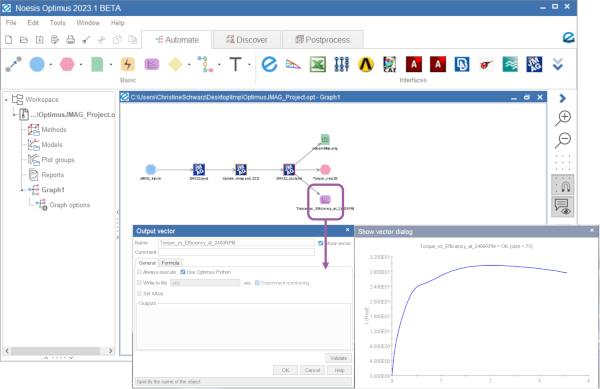Toggle the Experiment numbering checkbox
Viewport: 600px width, 389px height.
coord(257,283)
